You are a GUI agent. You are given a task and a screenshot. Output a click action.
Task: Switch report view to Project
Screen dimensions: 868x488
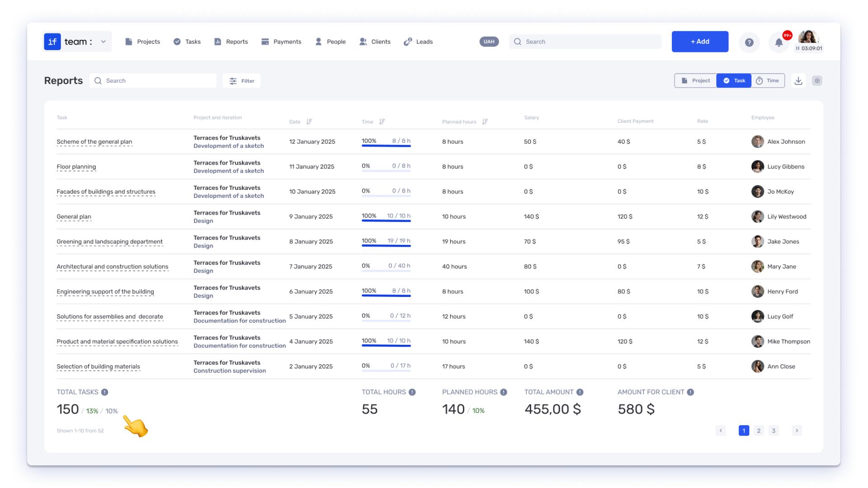[x=695, y=81]
